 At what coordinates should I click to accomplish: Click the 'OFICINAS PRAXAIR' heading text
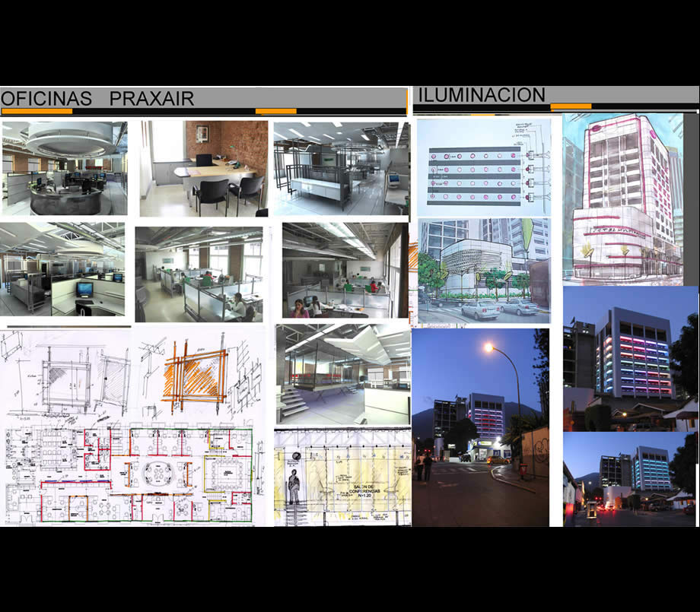click(x=97, y=99)
